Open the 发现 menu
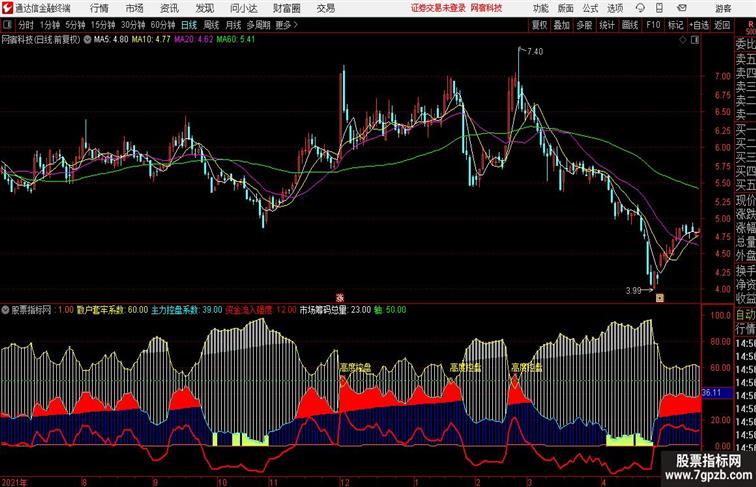Screen dimensions: 756x487 click(x=204, y=8)
